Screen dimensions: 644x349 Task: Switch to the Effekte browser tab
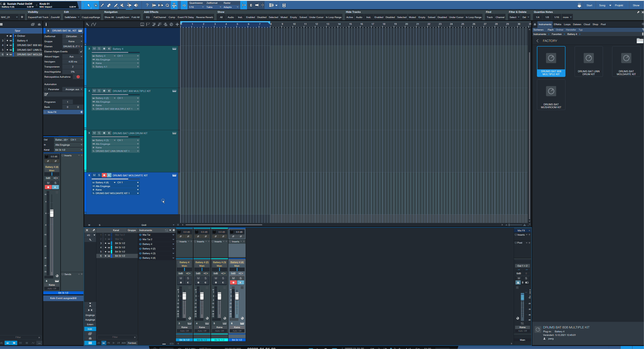(x=557, y=24)
